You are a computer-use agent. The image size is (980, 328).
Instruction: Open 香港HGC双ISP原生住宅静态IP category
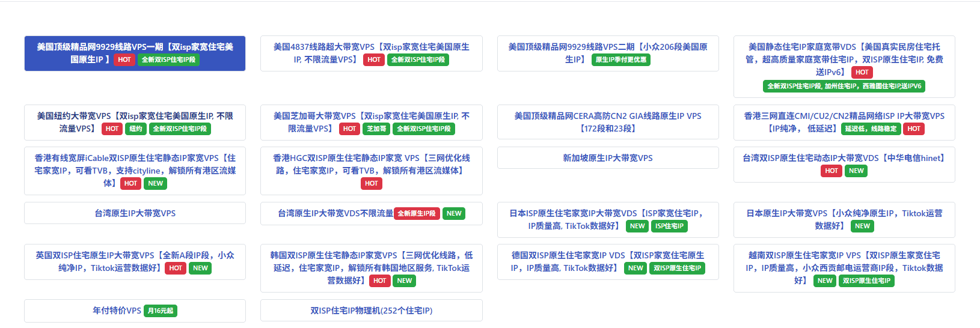(x=371, y=171)
